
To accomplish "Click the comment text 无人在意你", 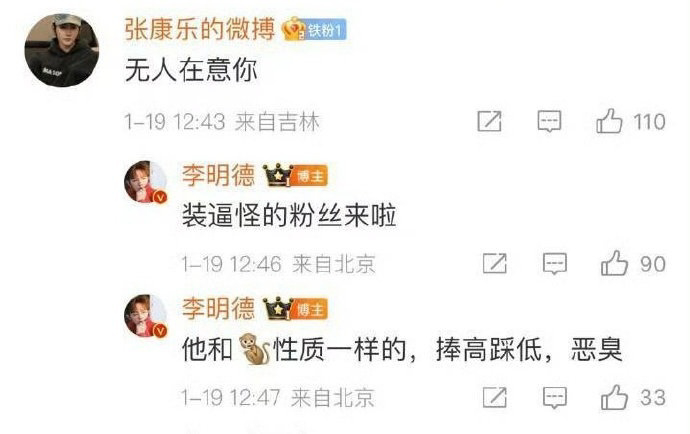I will (191, 70).
